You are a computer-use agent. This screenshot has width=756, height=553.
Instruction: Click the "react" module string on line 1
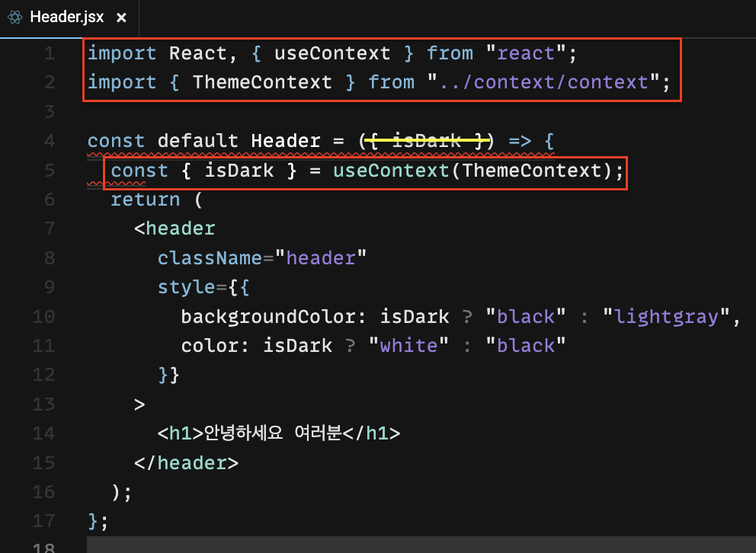pyautogui.click(x=526, y=53)
